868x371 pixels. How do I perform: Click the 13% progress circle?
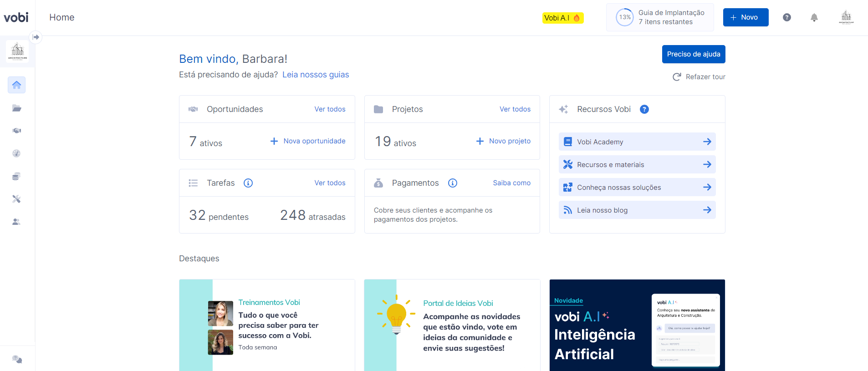coord(625,17)
